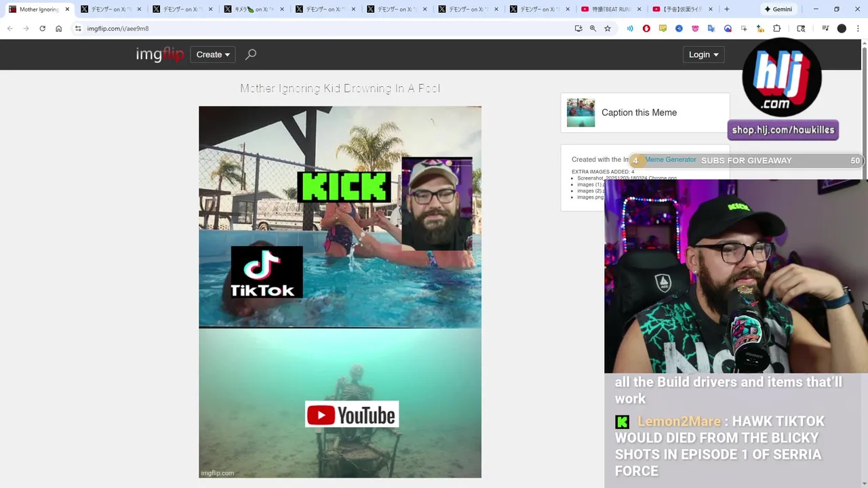Open the zoom magnifier icon in address bar
868x488 pixels.
593,28
